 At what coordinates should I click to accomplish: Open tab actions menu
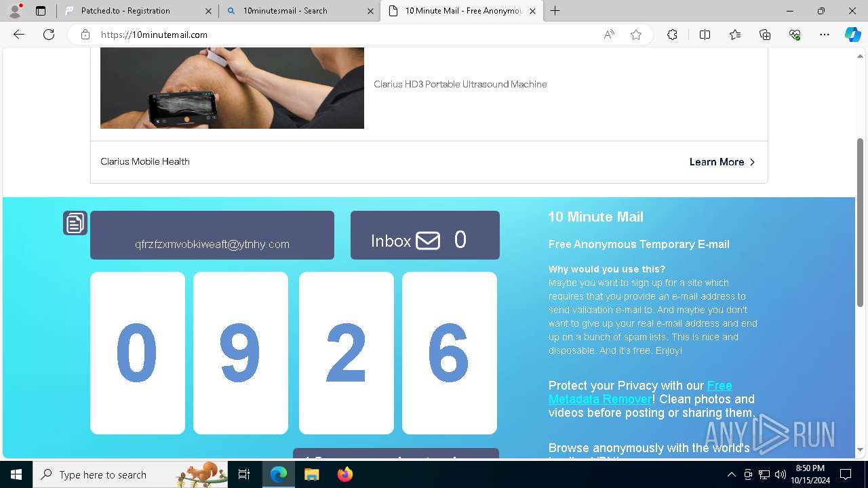coord(41,11)
